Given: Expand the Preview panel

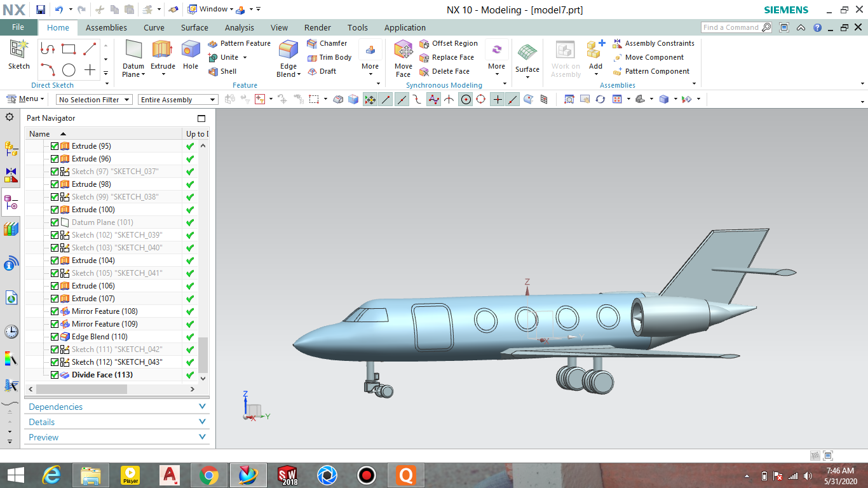Looking at the screenshot, I should coord(118,437).
